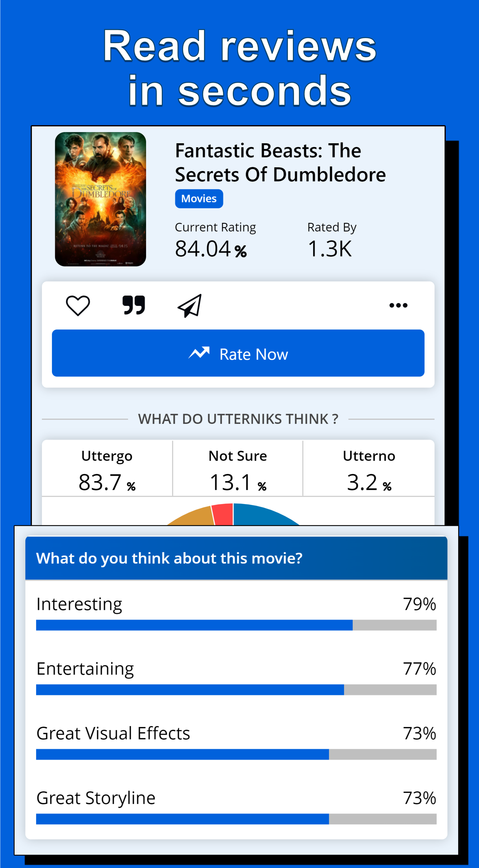Screen dimensions: 479x868
Task: Click the Rate Now button
Action: click(238, 353)
